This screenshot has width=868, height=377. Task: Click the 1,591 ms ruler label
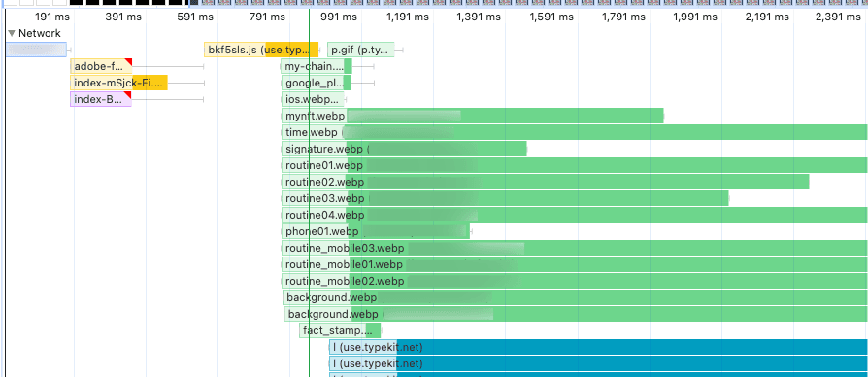pyautogui.click(x=551, y=17)
